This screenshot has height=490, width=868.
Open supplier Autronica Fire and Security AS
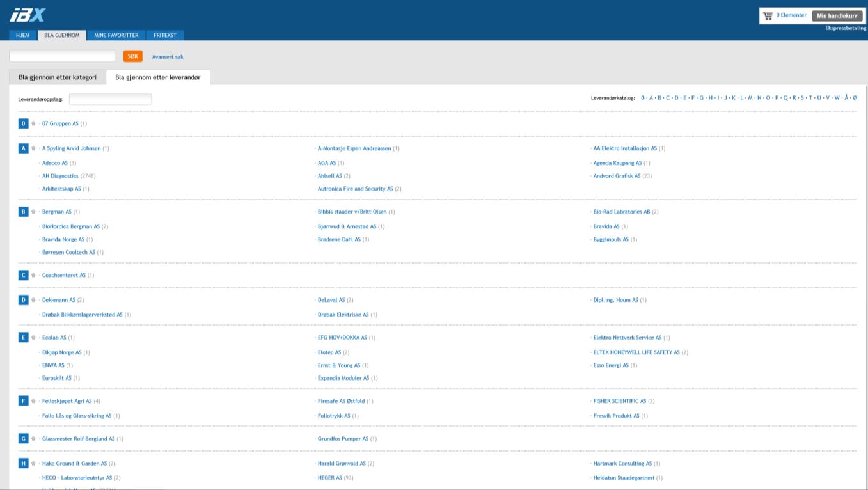tap(355, 189)
